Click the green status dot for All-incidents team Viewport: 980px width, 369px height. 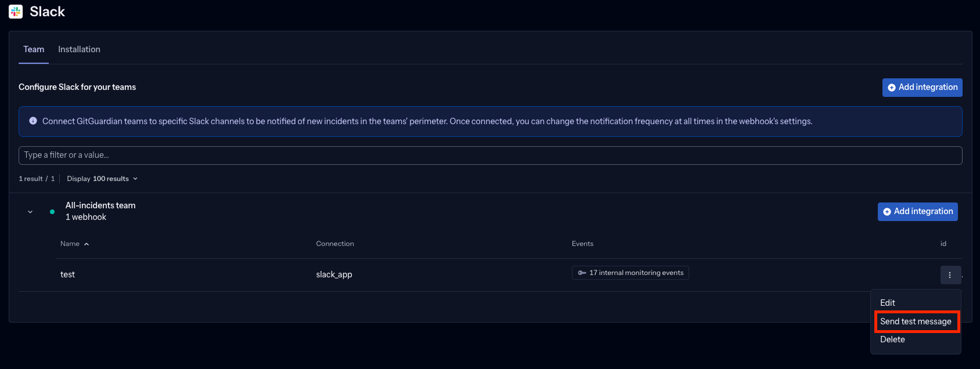[x=52, y=212]
